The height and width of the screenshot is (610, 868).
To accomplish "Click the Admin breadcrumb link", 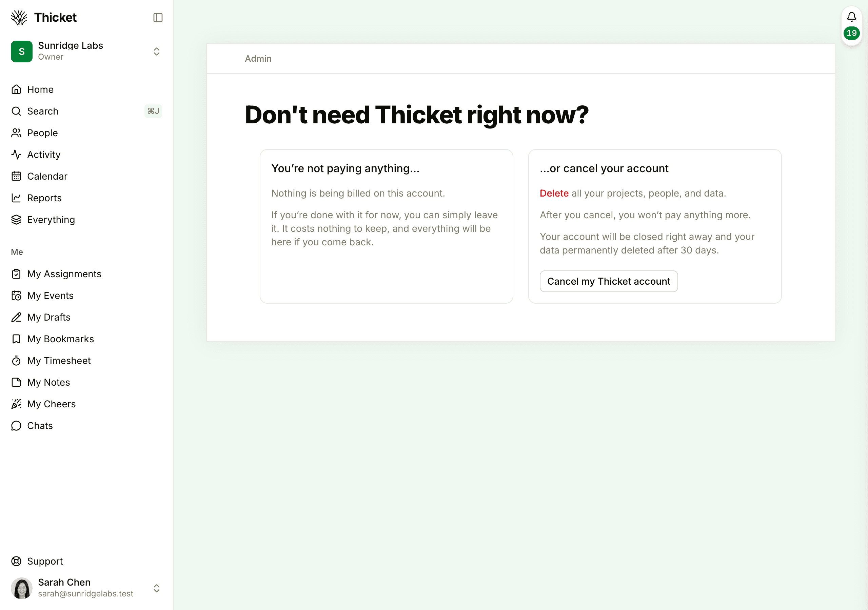I will 258,59.
